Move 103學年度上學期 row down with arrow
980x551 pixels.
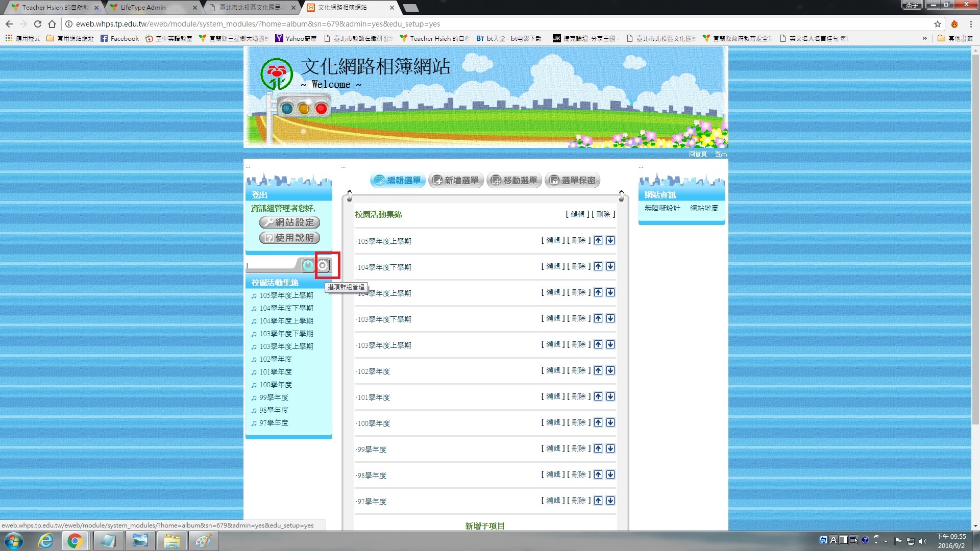[x=610, y=344]
